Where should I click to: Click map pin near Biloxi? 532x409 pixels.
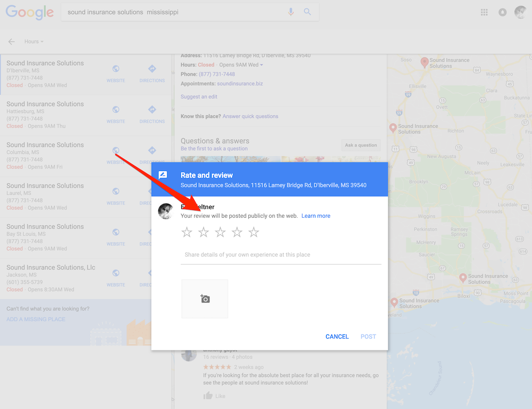[x=463, y=278]
